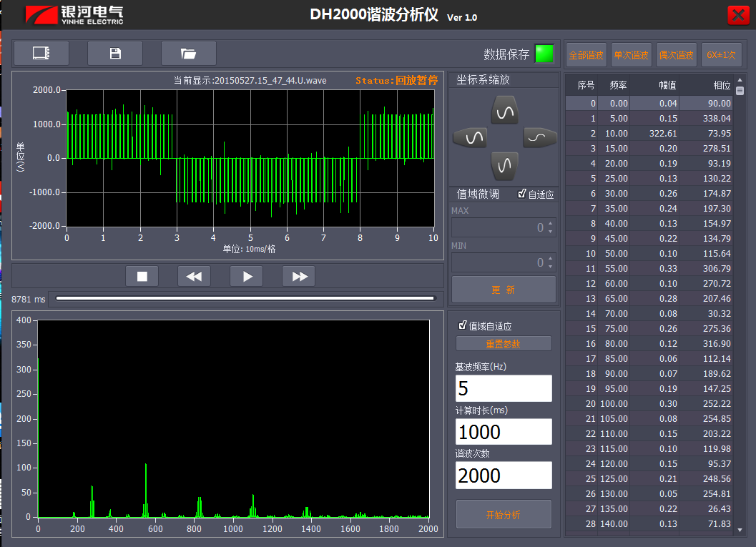
Task: Select the device capture icon in the toolbar
Action: pos(41,53)
